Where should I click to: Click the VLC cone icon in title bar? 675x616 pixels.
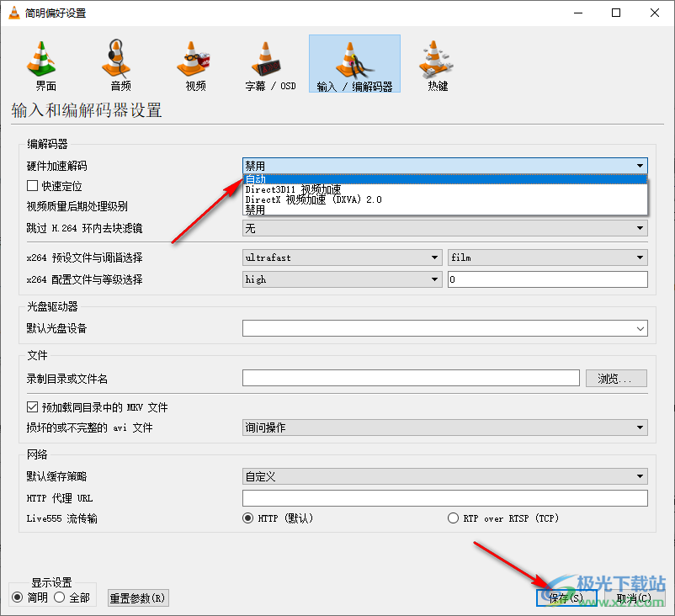[x=14, y=13]
